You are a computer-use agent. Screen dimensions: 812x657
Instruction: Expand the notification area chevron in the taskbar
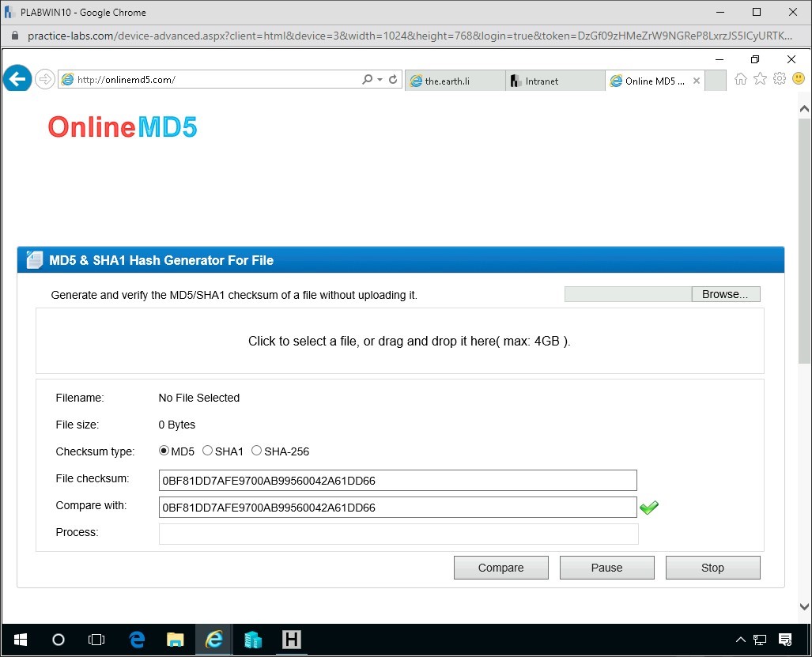tap(740, 640)
